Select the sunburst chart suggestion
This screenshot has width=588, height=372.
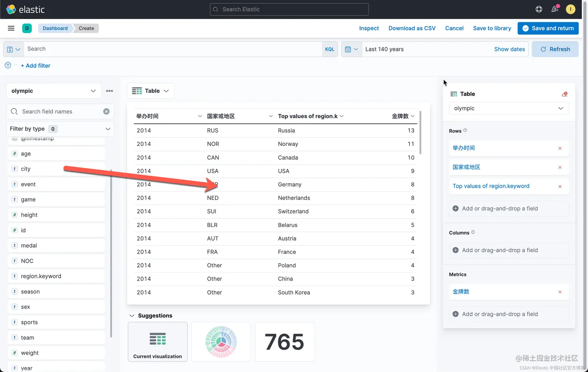coord(221,342)
